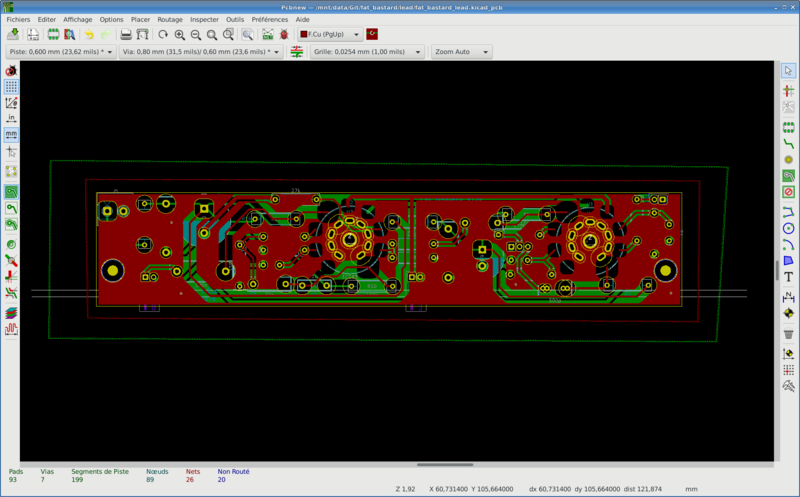Toggle polar coordinates display

[11, 103]
